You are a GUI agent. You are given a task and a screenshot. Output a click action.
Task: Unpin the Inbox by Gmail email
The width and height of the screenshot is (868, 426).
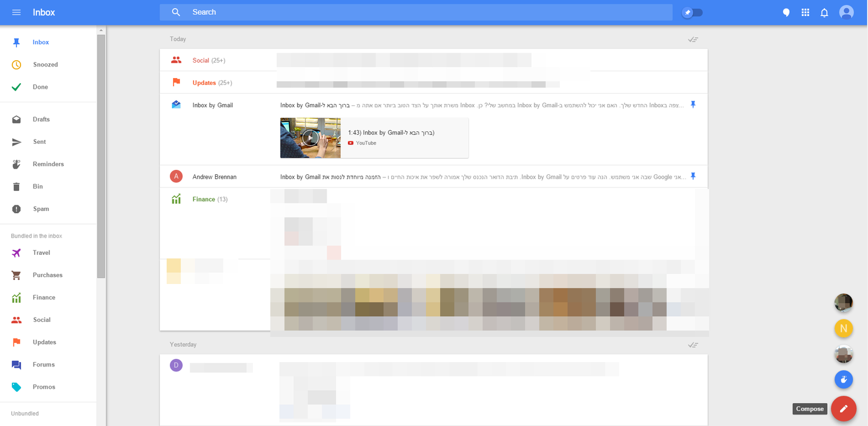pos(693,104)
